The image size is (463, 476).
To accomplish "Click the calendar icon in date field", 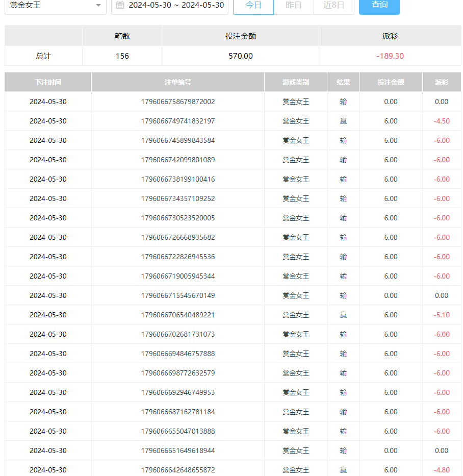I will pos(120,5).
